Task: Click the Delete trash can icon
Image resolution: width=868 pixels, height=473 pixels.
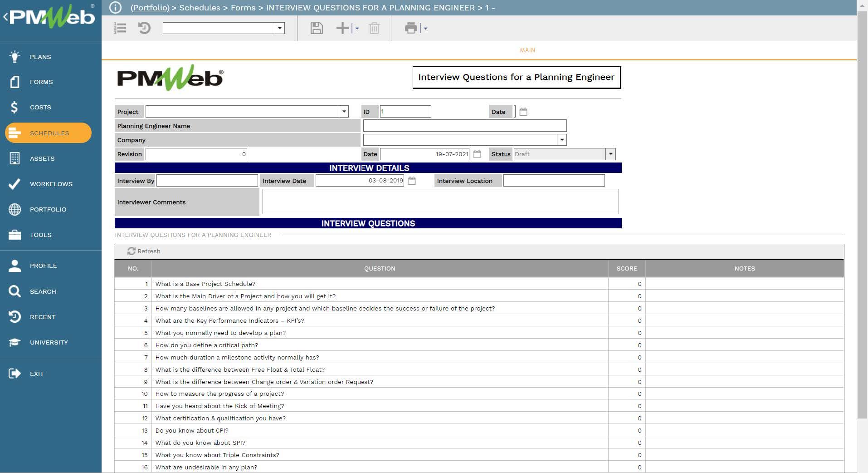Action: pyautogui.click(x=374, y=28)
